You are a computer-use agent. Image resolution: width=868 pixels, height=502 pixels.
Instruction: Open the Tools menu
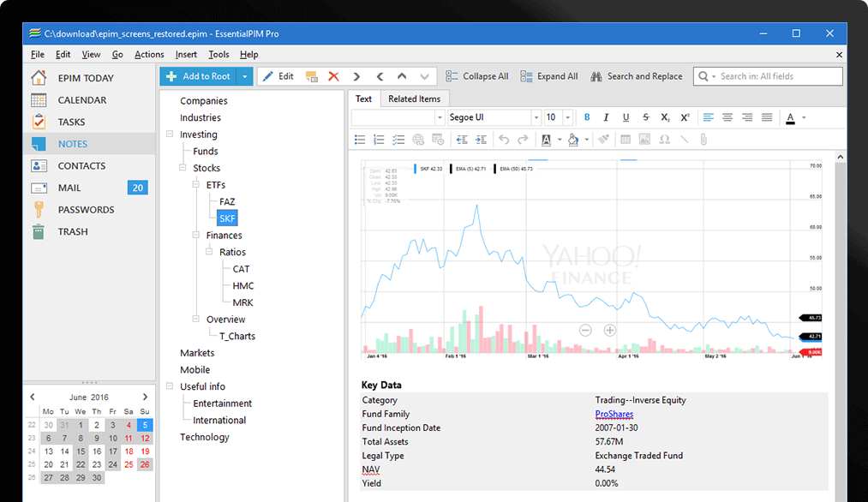point(218,55)
